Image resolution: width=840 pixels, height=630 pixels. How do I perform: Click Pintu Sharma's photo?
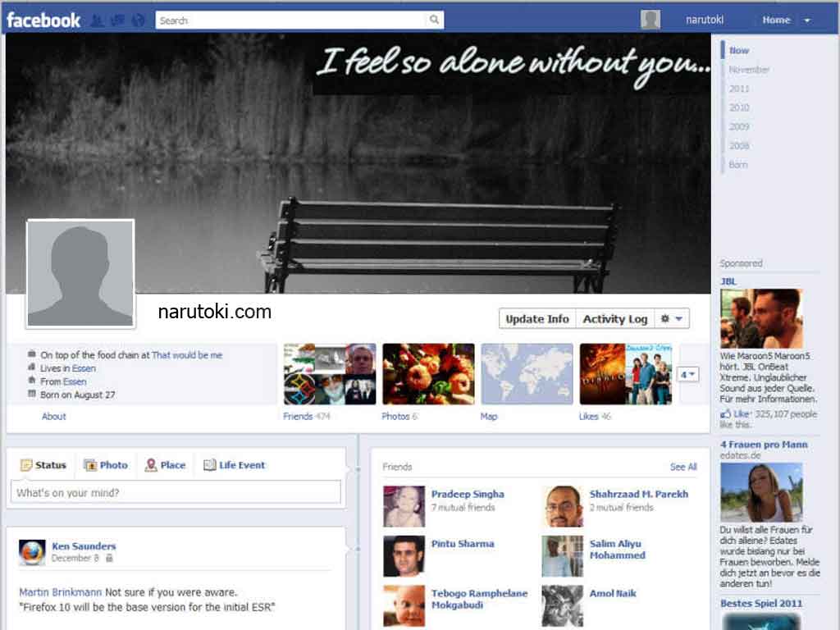tap(404, 556)
